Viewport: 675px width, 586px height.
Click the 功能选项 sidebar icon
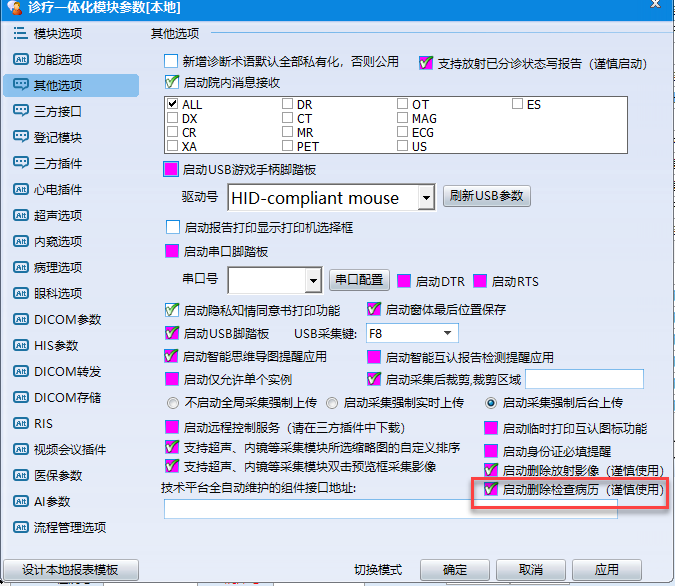pyautogui.click(x=20, y=60)
